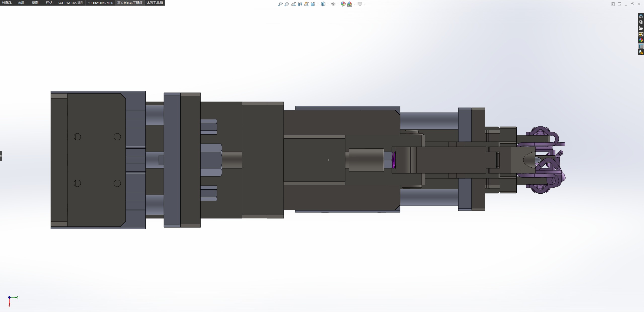Image resolution: width=644 pixels, height=312 pixels.
Task: Open File Explorer task pane tab
Action: click(641, 28)
